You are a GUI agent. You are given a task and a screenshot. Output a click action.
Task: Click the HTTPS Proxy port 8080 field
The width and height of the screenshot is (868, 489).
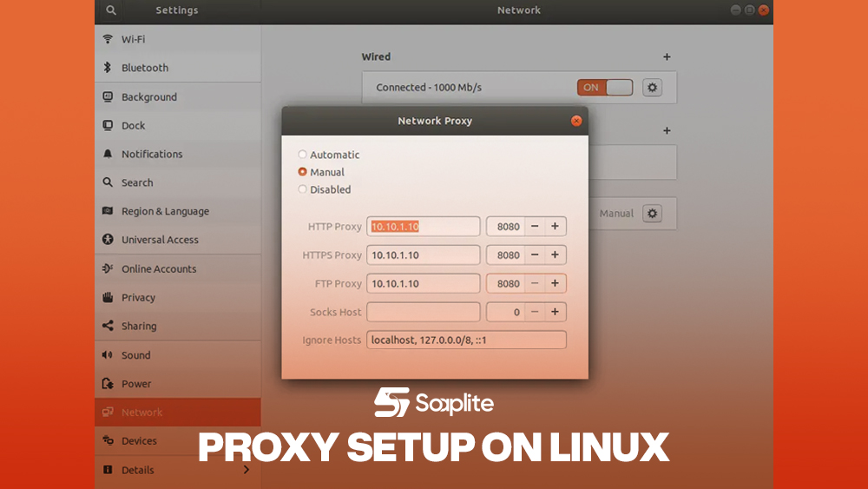[505, 254]
